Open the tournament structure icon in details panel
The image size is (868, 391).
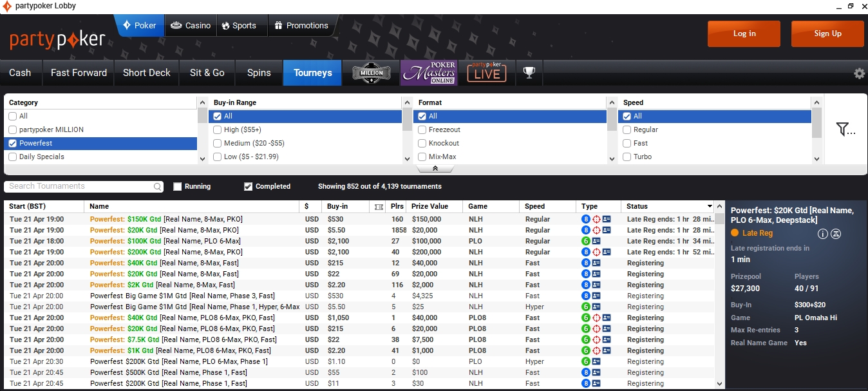point(836,234)
